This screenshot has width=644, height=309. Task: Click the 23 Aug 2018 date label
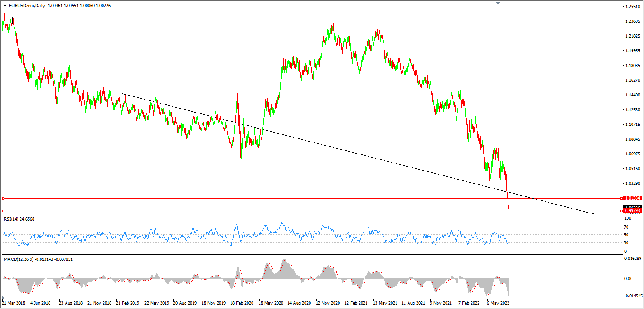pyautogui.click(x=70, y=303)
